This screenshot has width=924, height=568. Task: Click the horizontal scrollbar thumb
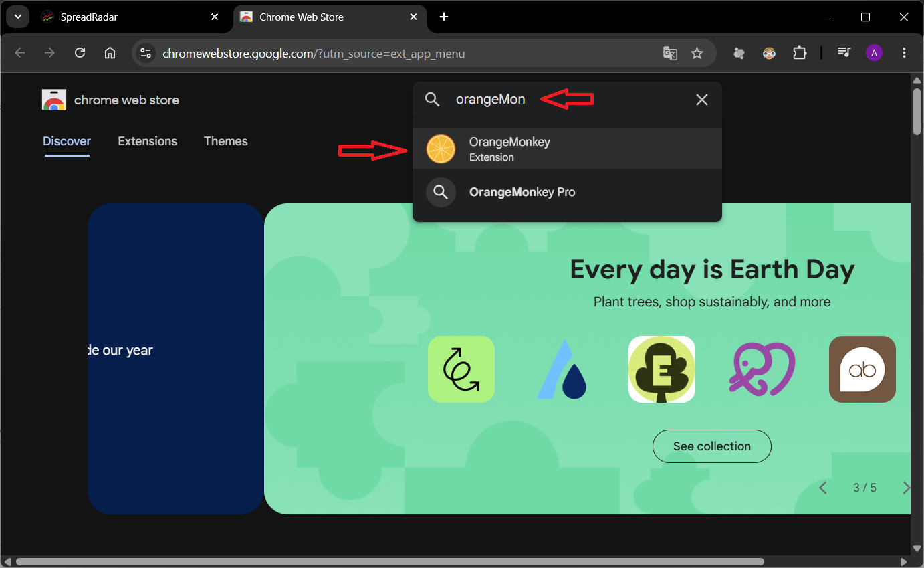point(390,562)
